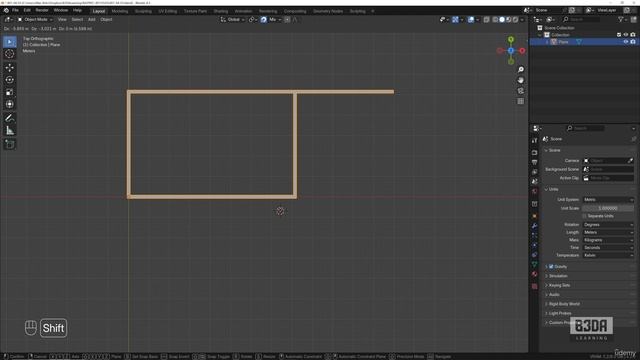
Task: Open the Temperature units dropdown
Action: pos(608,256)
